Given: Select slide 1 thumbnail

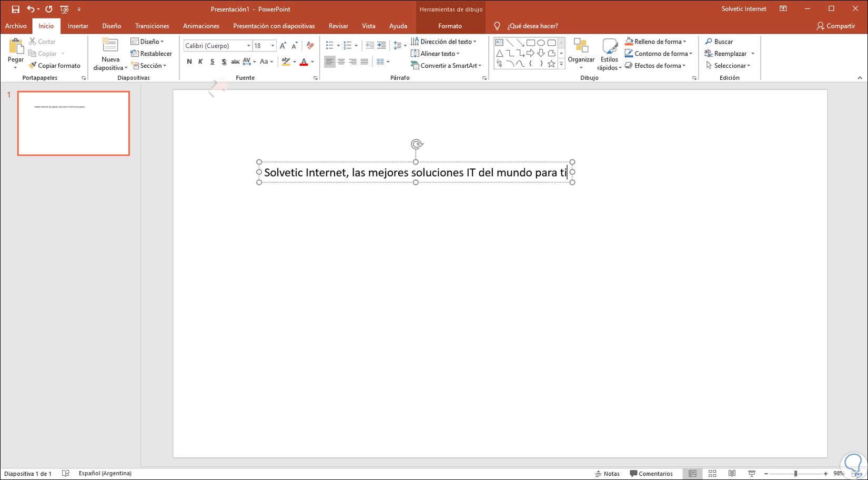Looking at the screenshot, I should 74,124.
